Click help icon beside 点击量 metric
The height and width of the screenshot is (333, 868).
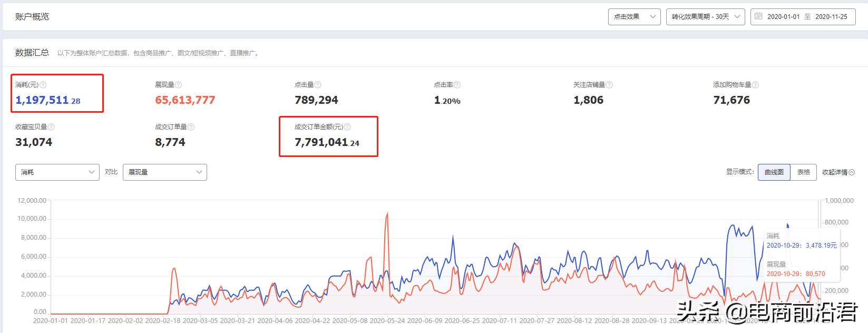coord(318,85)
